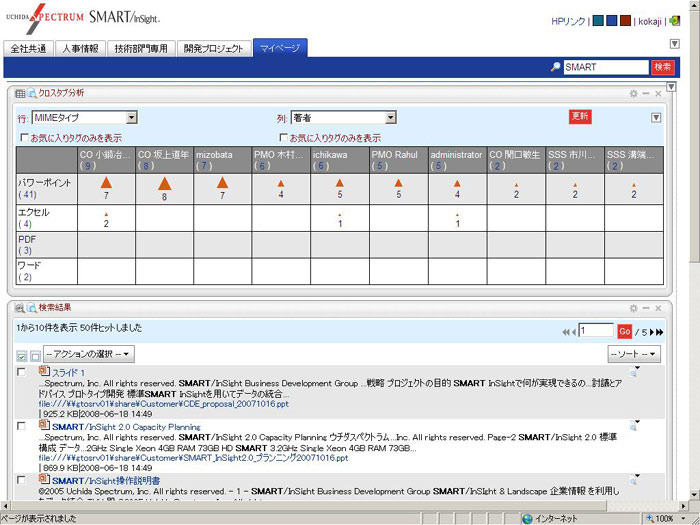Click PowerPoint icon of 操作説明書 result
The height and width of the screenshot is (525, 700).
click(x=44, y=479)
